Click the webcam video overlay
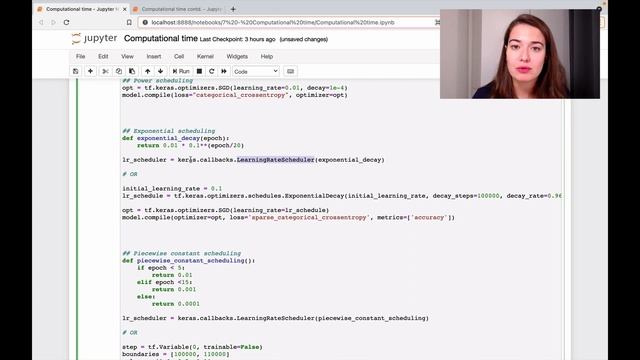 coord(520,54)
